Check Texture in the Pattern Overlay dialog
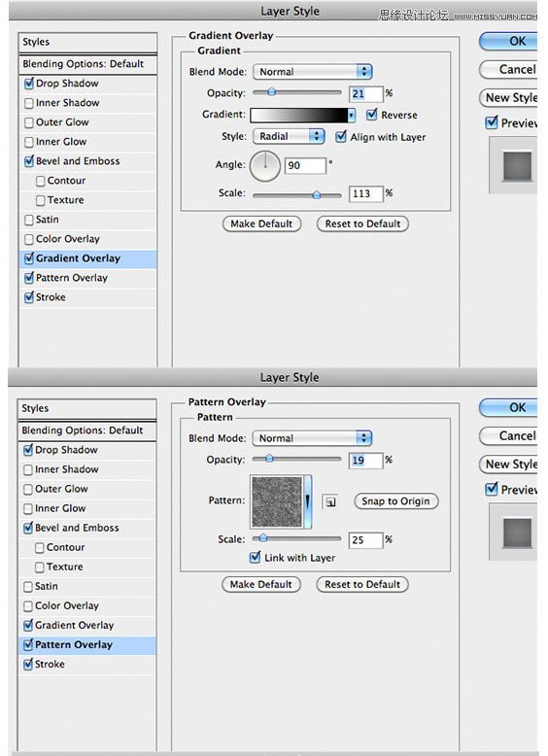This screenshot has width=548, height=756. [40, 567]
